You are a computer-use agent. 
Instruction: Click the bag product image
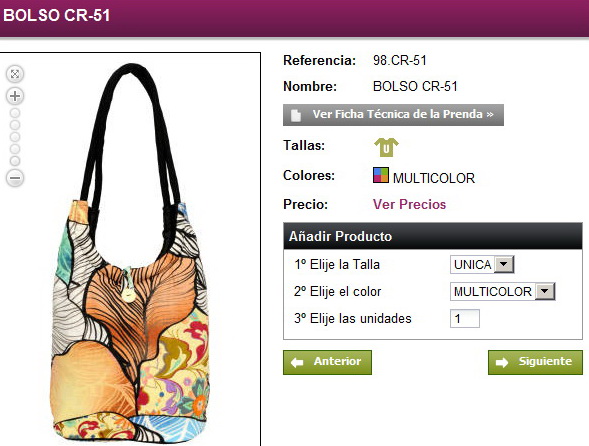130,252
